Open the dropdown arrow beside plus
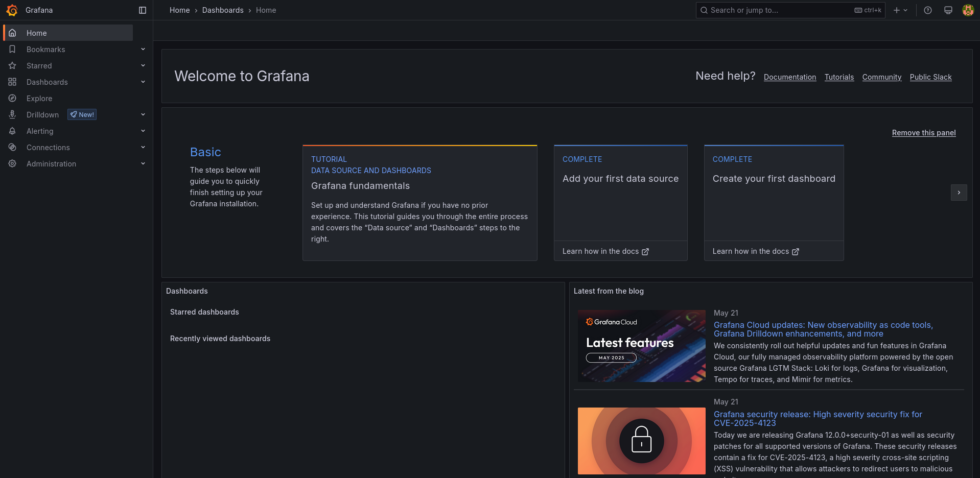 (x=905, y=10)
